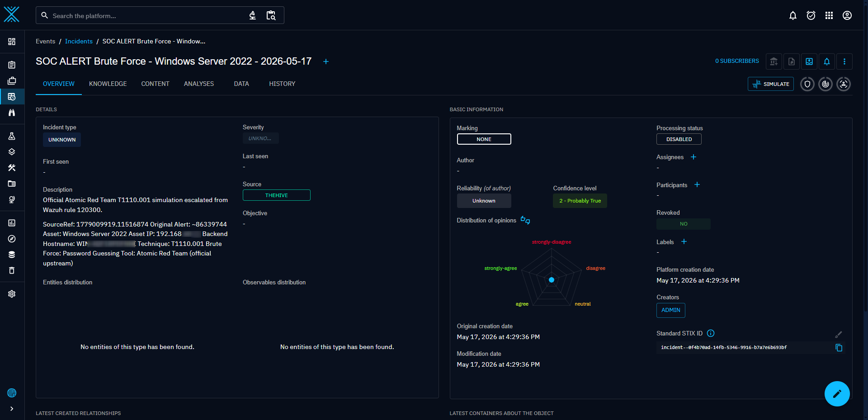This screenshot has height=420, width=868.
Task: Switch to the OVERVIEW tab
Action: point(59,84)
